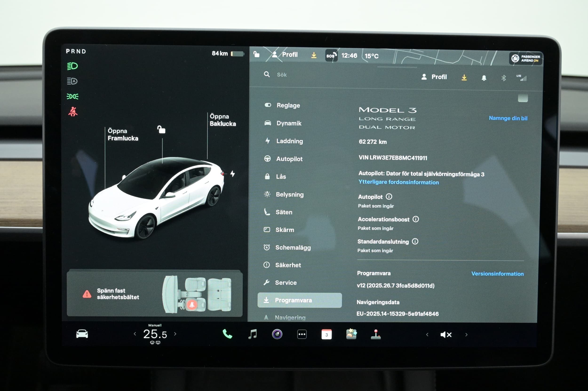This screenshot has width=588, height=391.
Task: Open the calendar app icon
Action: click(326, 334)
